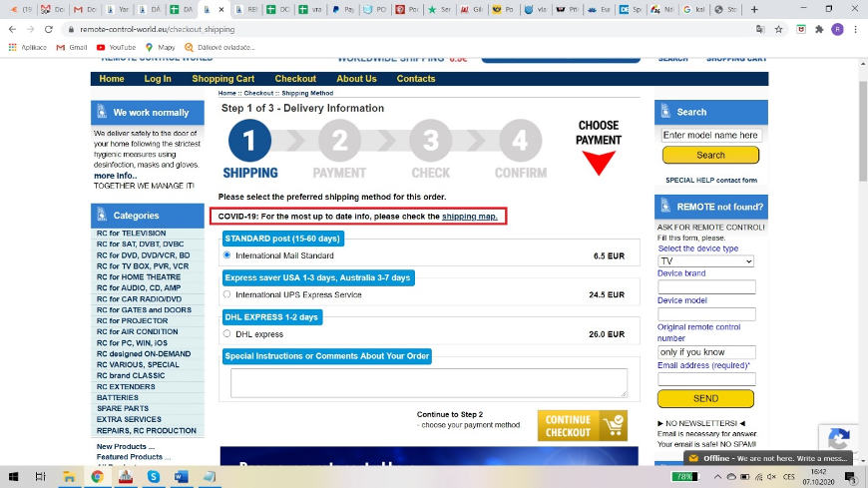Open the Windows Start button
868x488 pixels.
(x=13, y=477)
